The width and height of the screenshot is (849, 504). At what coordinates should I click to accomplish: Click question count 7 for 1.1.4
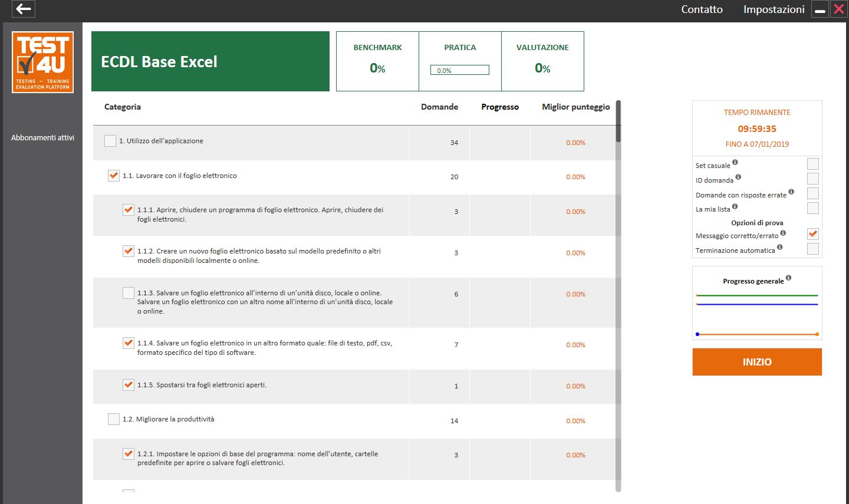pos(456,345)
